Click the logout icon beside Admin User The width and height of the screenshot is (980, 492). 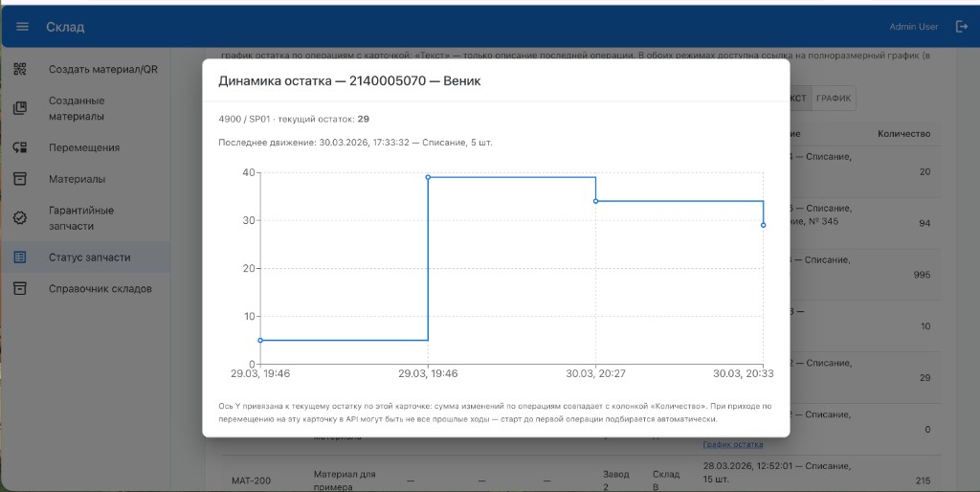tap(962, 27)
